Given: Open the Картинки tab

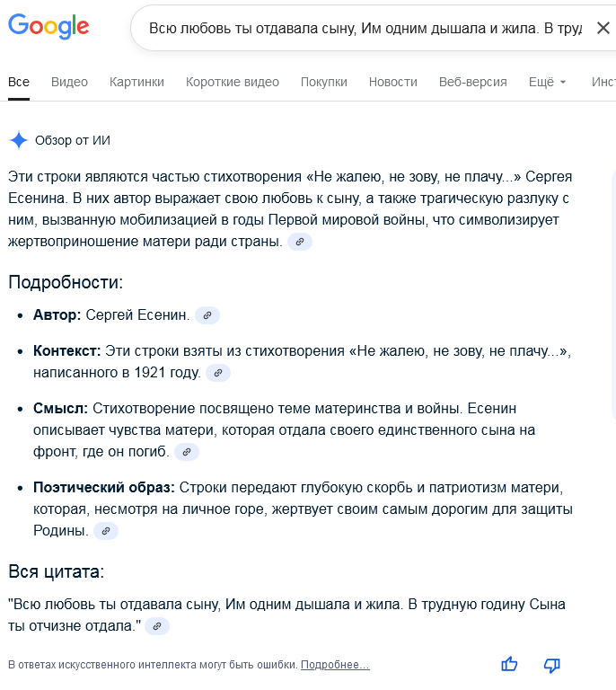Looking at the screenshot, I should coord(136,82).
